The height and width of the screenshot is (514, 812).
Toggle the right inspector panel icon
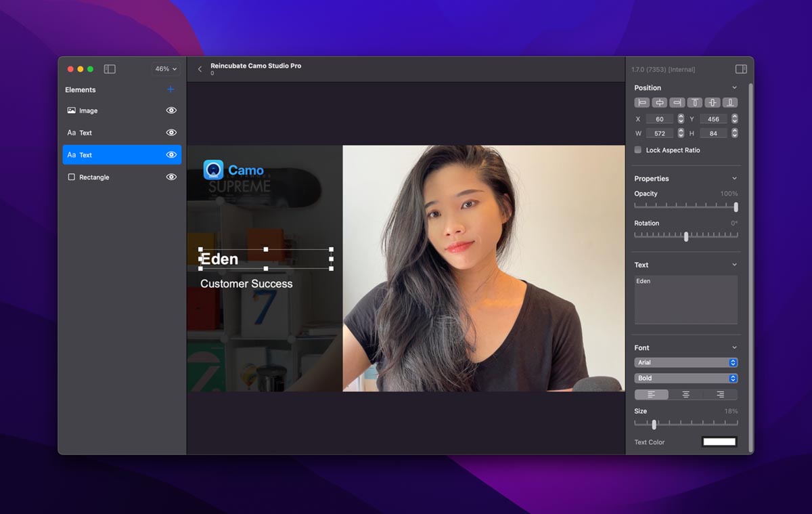pyautogui.click(x=741, y=69)
